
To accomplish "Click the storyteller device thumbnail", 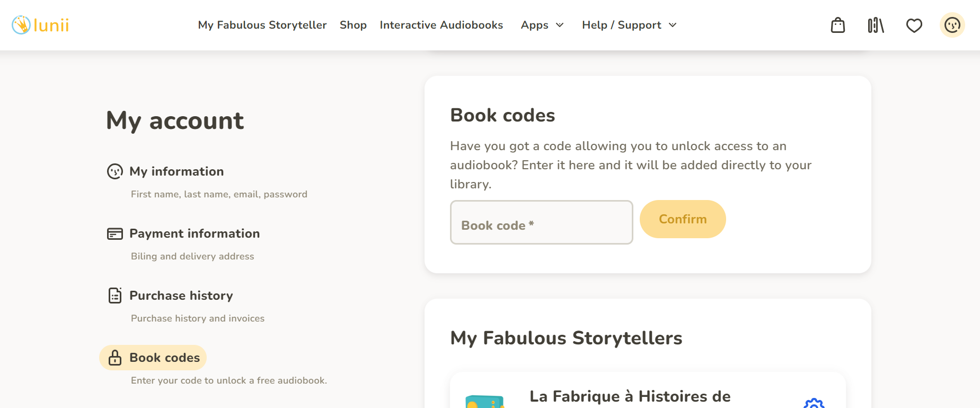I will [x=484, y=402].
